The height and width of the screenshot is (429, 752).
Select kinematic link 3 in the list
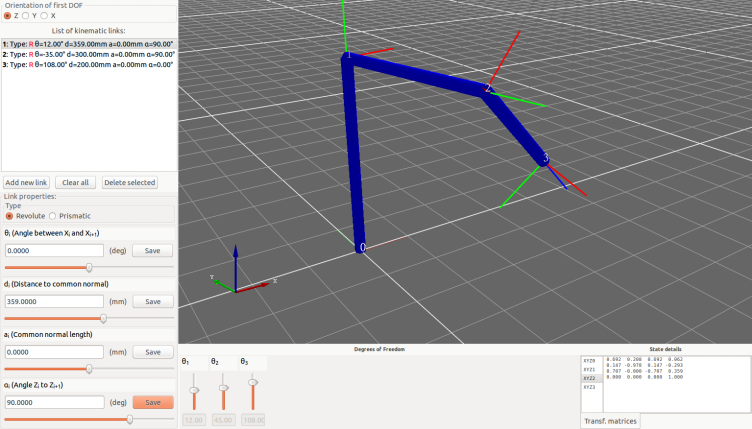(x=88, y=64)
